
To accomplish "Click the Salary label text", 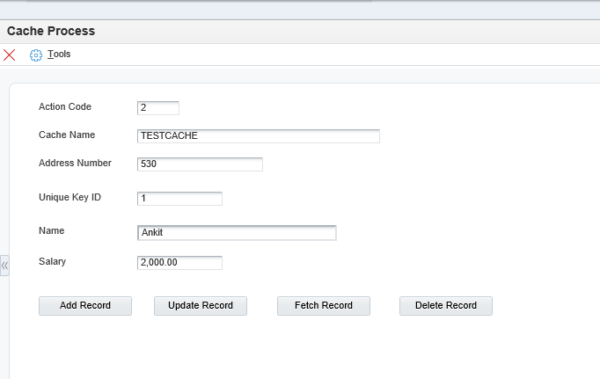I will point(52,261).
